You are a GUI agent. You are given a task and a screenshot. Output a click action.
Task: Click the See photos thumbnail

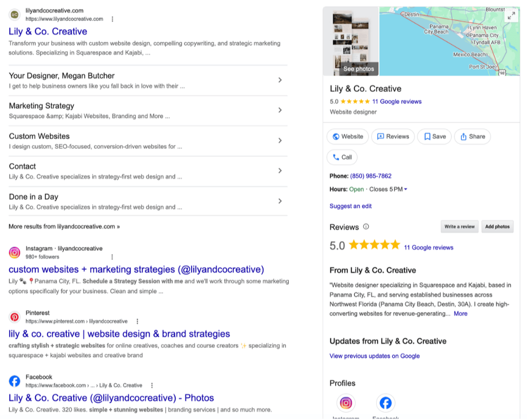click(x=351, y=41)
